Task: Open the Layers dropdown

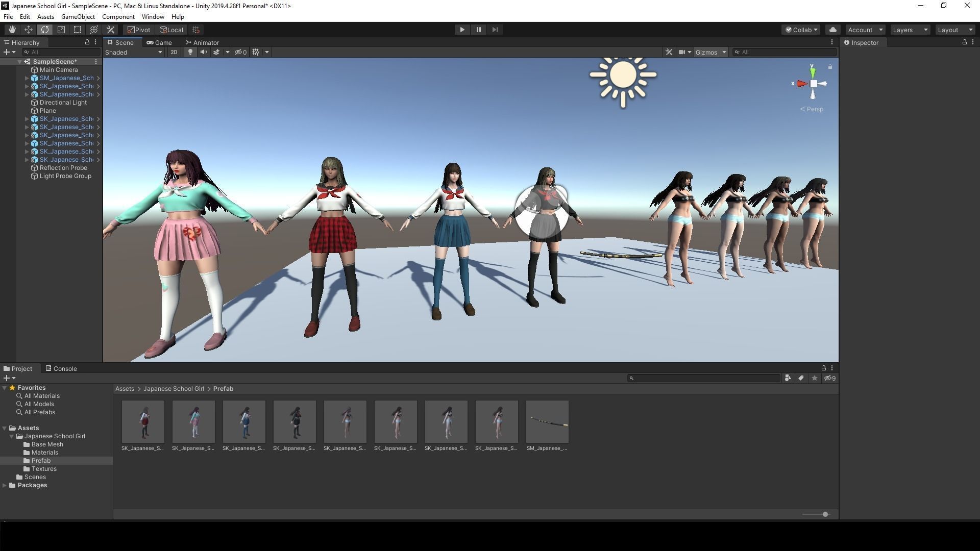Action: click(x=910, y=30)
